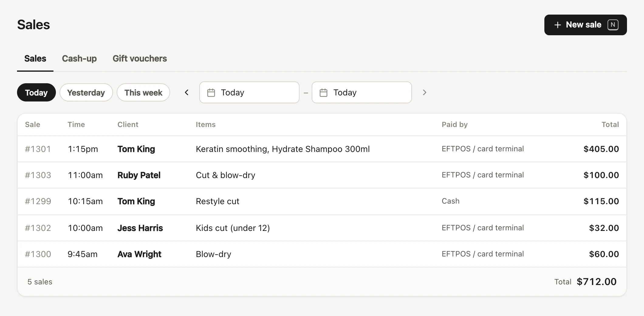The height and width of the screenshot is (316, 644).
Task: Click the N shortcut badge
Action: point(613,25)
